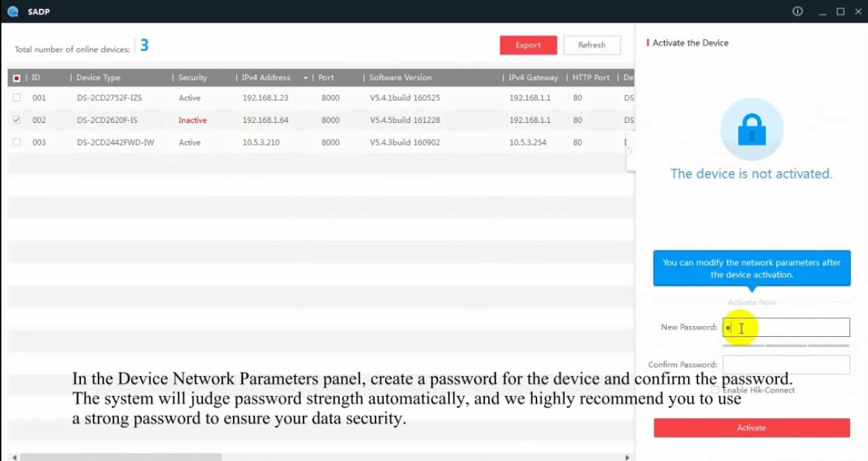The image size is (868, 461).
Task: Select device DS-2CD2752F-IZS row
Action: click(x=321, y=97)
